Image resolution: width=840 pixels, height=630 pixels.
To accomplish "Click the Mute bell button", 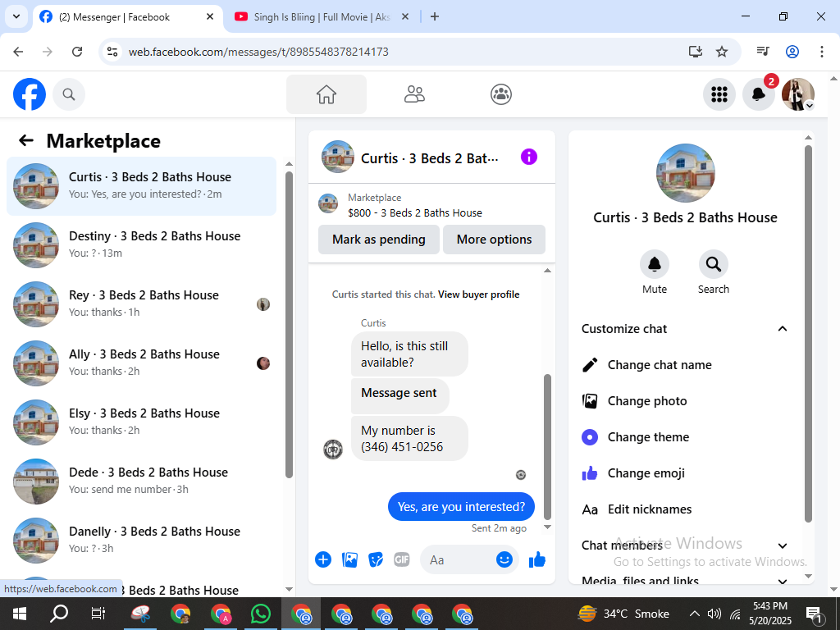I will [x=655, y=264].
